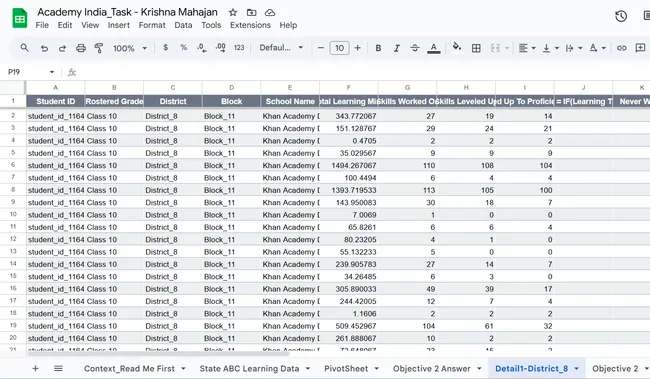Select cell with value 1494.267067
The image size is (650, 379).
coord(349,165)
